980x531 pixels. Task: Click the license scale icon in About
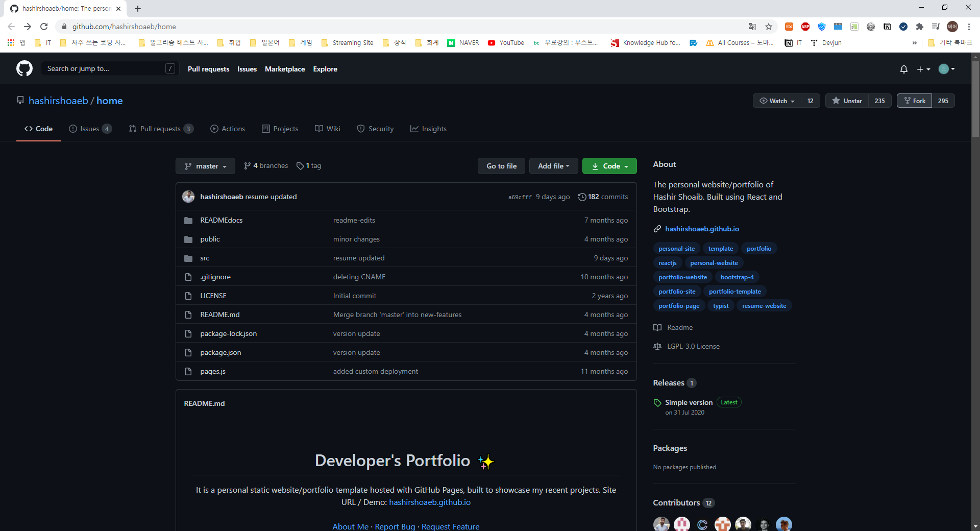[x=657, y=347]
